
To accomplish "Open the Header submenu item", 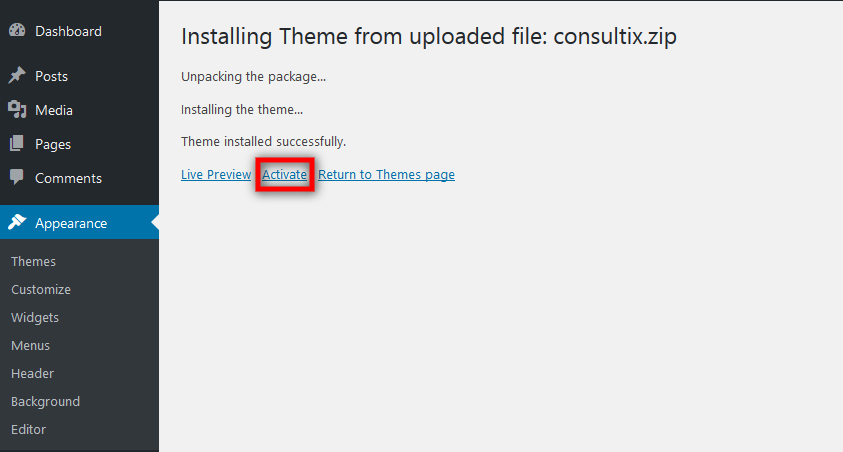I will point(32,373).
